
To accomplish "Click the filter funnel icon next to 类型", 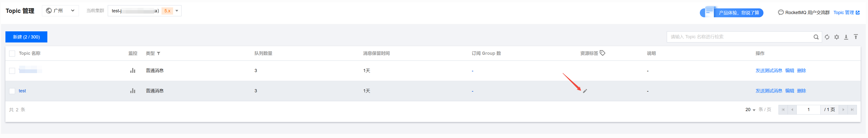I will (x=159, y=53).
